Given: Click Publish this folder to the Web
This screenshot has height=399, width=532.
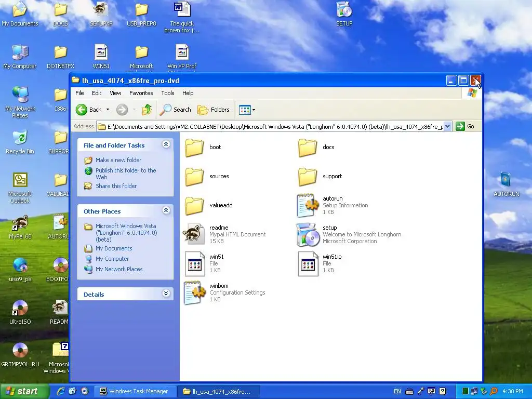Looking at the screenshot, I should (x=126, y=174).
